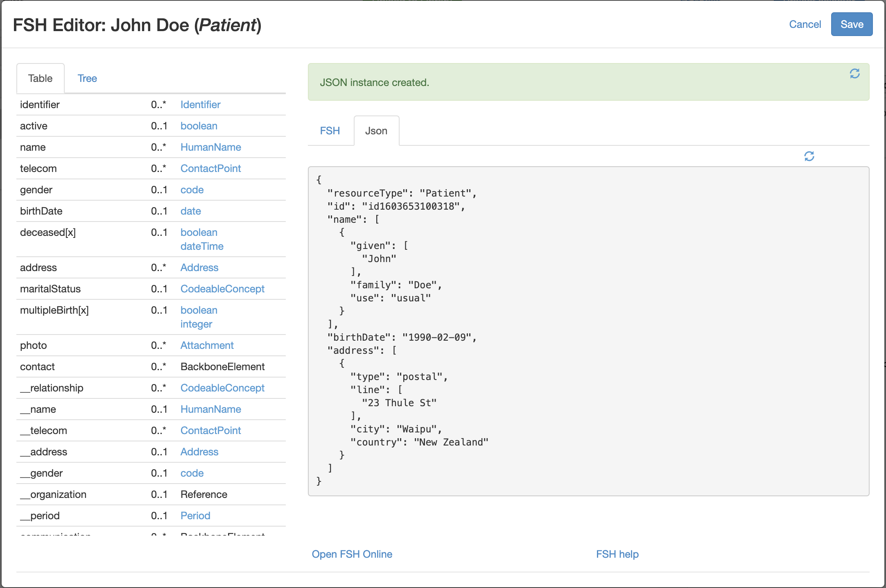The width and height of the screenshot is (886, 588).
Task: Open the Address type for address
Action: [x=199, y=267]
